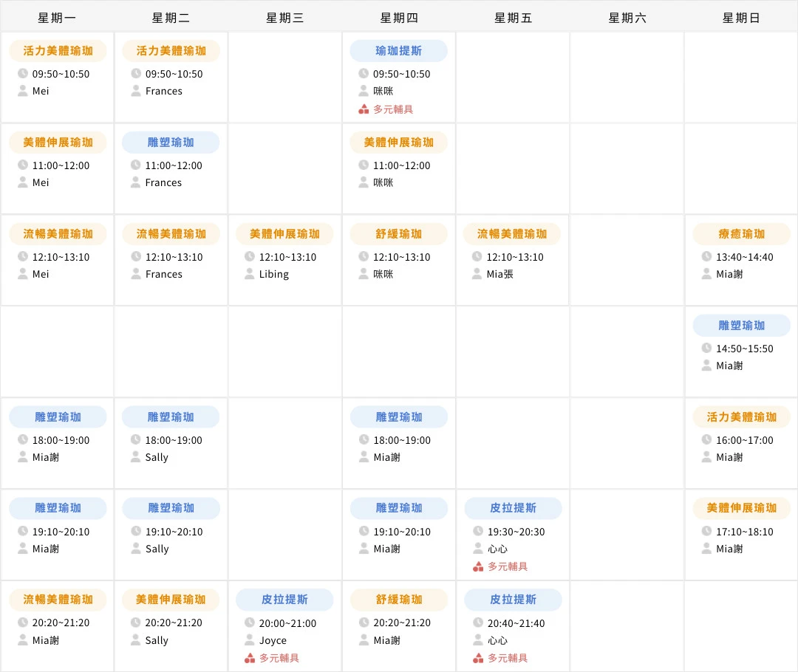
Task: Click the person icon next to Joyce
Action: (250, 640)
